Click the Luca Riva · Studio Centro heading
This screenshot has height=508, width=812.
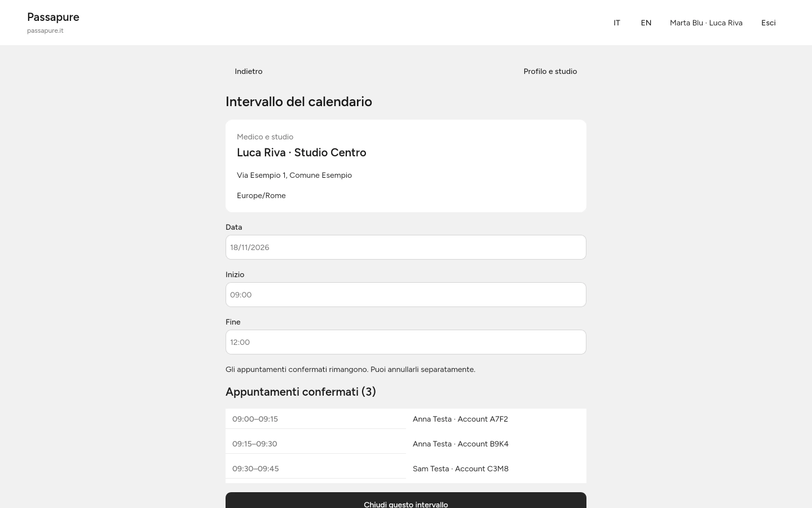pos(302,152)
